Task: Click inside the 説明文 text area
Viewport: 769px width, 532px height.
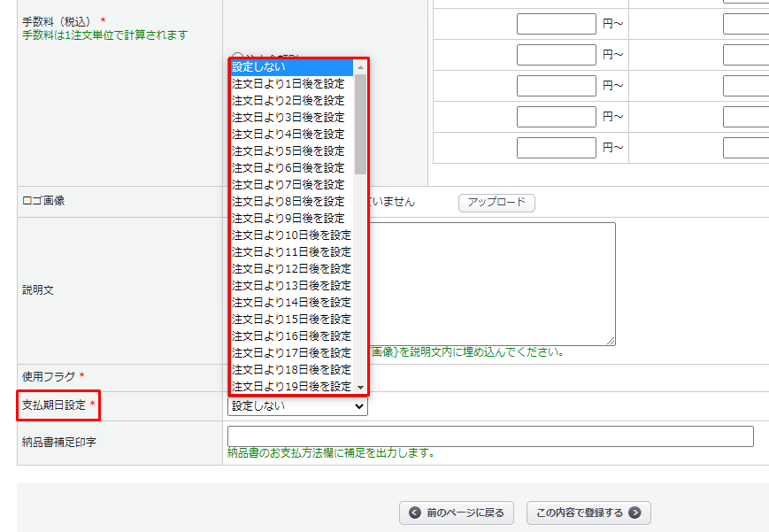Action: click(492, 284)
